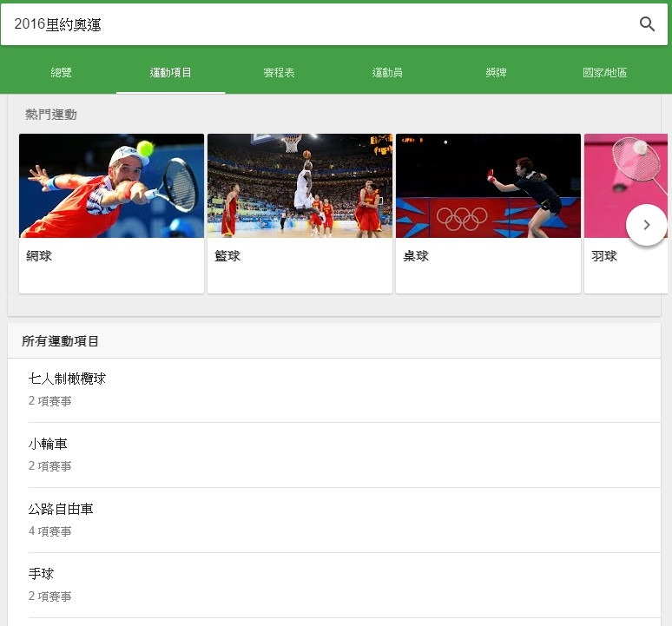Click the 熱門運動 section heading
Image resolution: width=672 pixels, height=626 pixels.
[x=51, y=115]
